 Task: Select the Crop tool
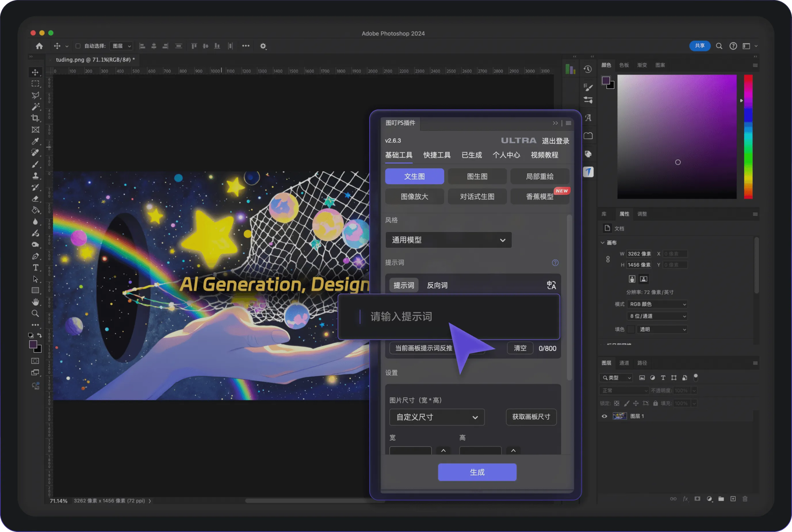click(x=35, y=118)
